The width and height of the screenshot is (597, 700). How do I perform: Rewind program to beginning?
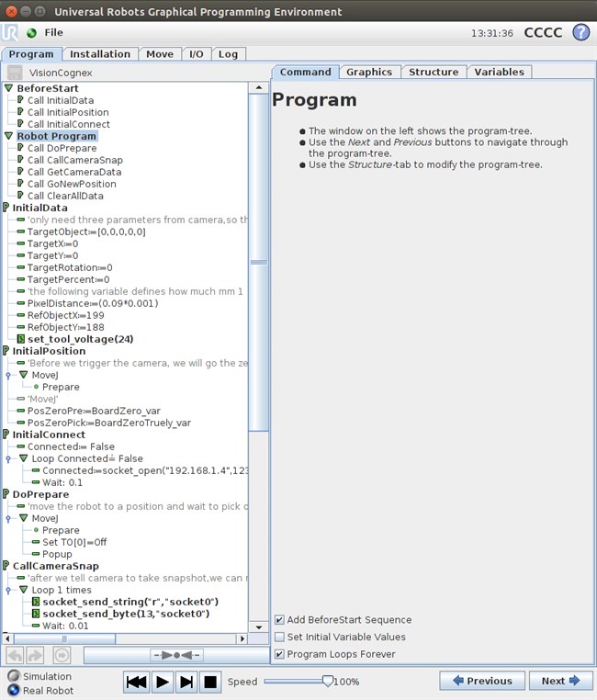coord(136,682)
